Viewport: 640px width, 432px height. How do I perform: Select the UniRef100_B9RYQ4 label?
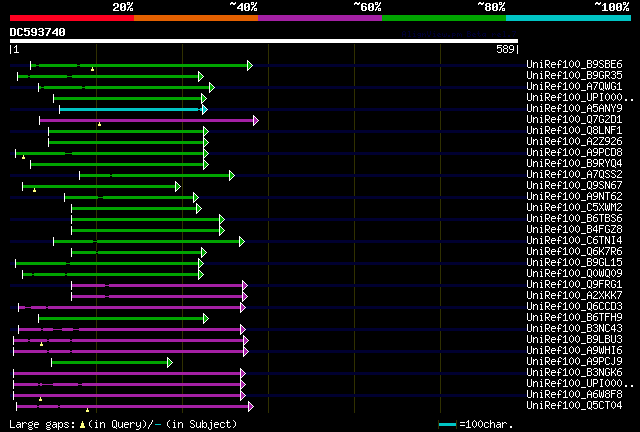point(574,163)
